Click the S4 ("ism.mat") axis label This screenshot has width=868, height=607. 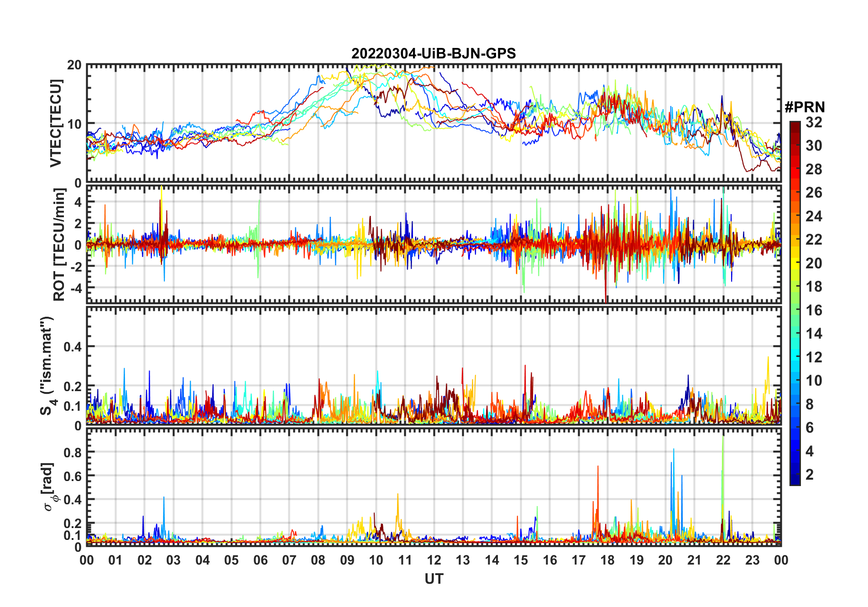47,366
